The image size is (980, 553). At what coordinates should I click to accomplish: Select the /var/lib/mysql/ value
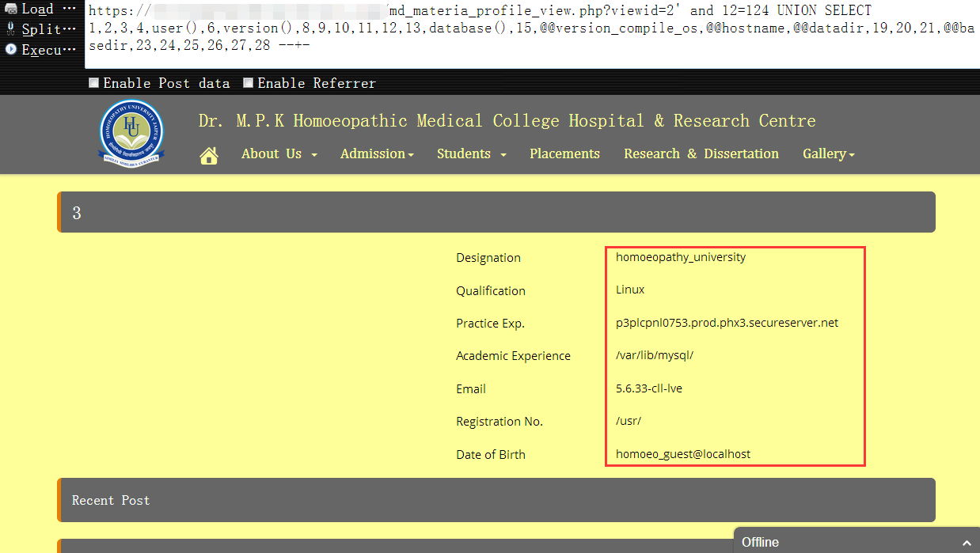tap(655, 355)
